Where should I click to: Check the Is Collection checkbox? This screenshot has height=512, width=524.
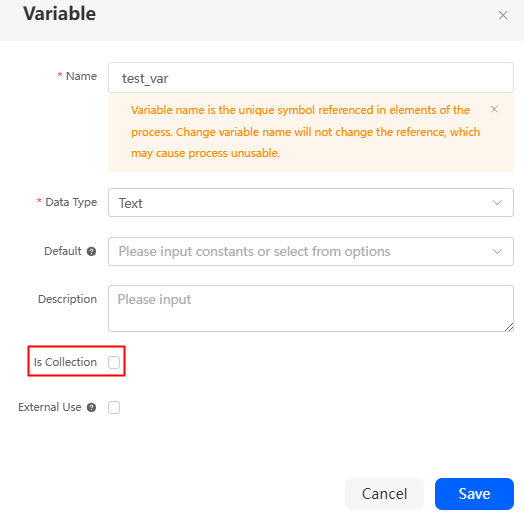click(114, 362)
